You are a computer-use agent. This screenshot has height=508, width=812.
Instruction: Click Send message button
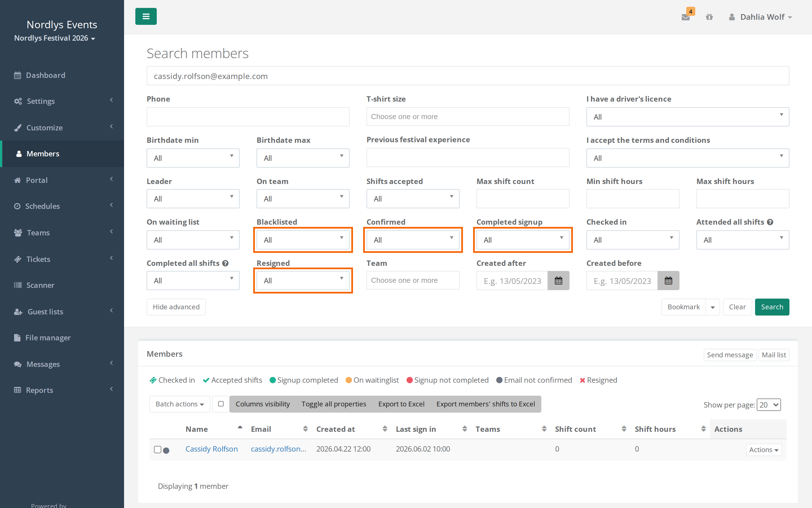coord(730,355)
